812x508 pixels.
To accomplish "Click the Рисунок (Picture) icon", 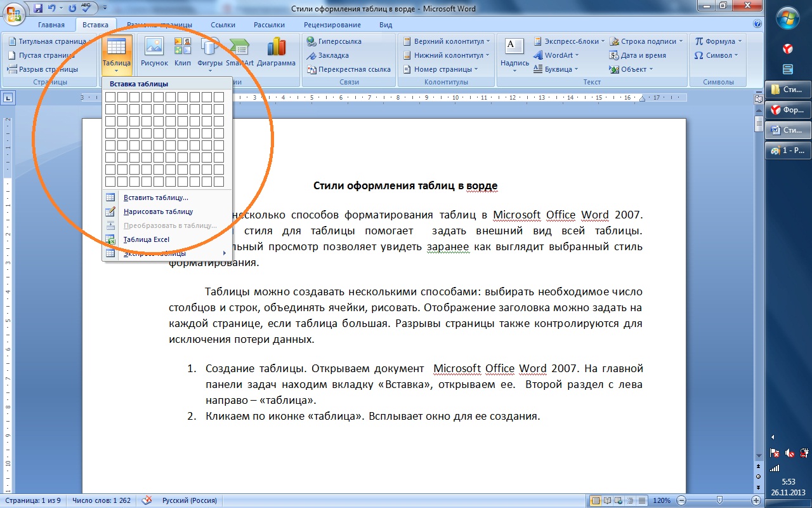I will click(x=154, y=51).
